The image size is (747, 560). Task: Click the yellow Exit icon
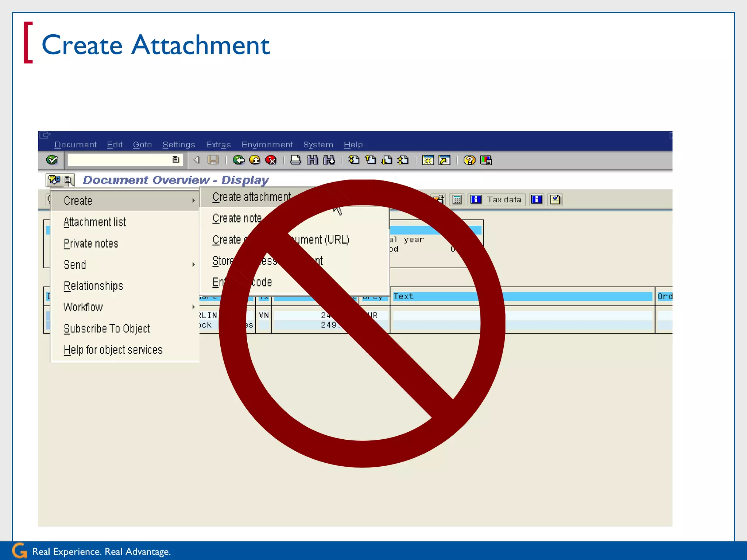(x=255, y=160)
